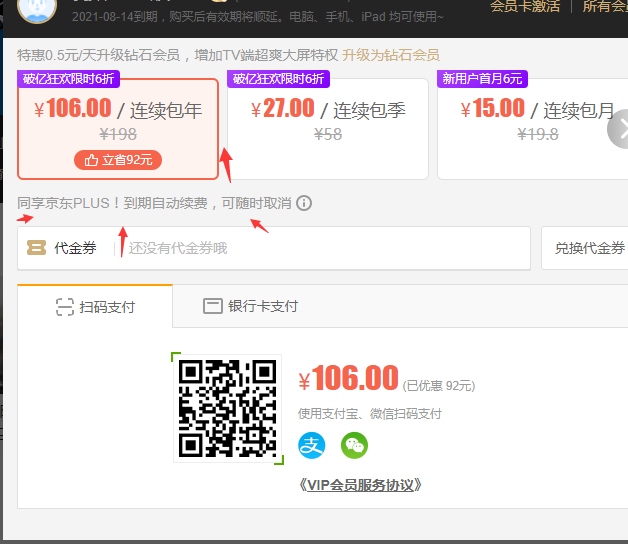Screen dimensions: 628x544
Task: Click the Alipay payment icon
Action: click(312, 445)
